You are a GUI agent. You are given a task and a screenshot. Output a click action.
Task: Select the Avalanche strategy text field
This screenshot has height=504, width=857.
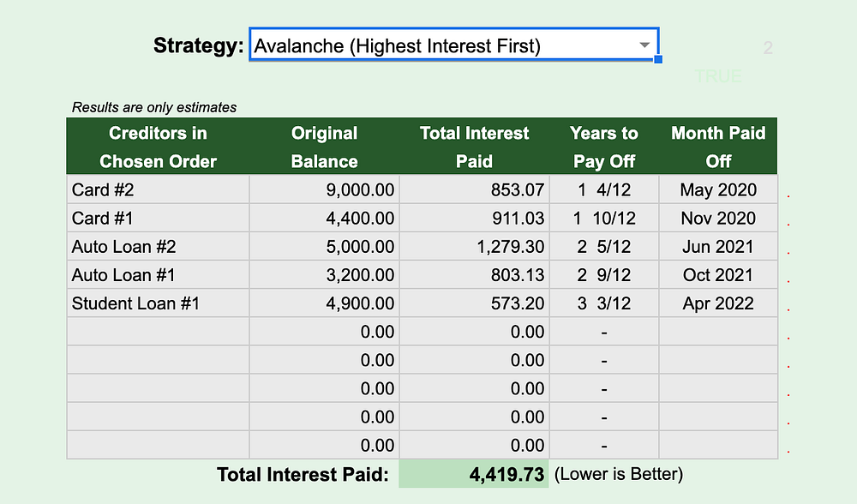(x=453, y=45)
